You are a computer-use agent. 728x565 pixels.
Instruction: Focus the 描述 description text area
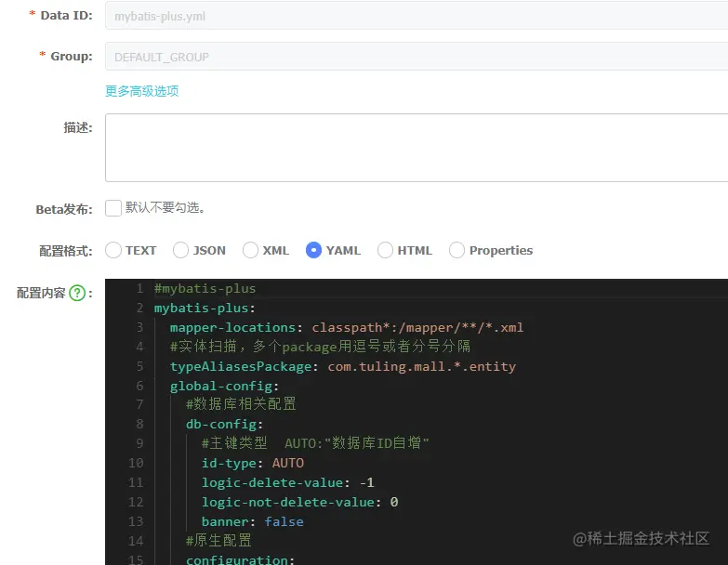tap(417, 148)
